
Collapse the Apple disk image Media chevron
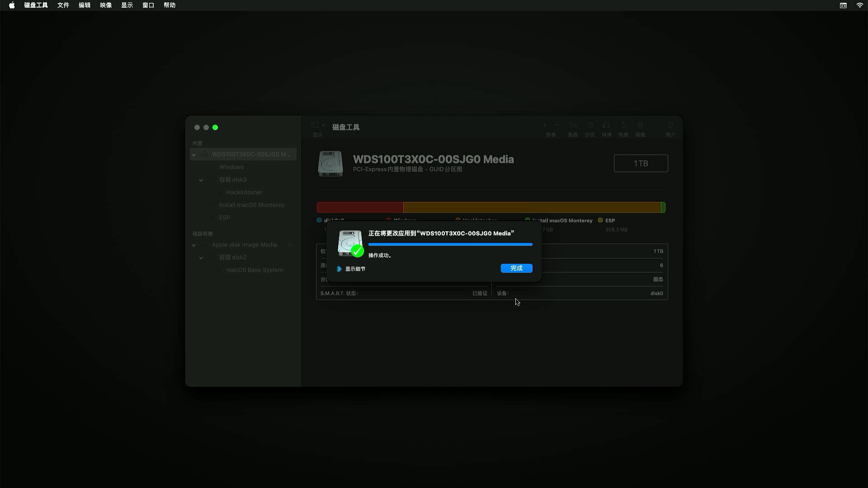(194, 245)
